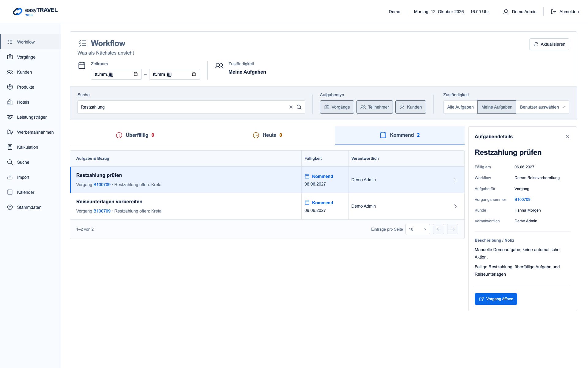Screen dimensions: 588x368
Task: Expand the Reiseunterlagen vorbereiten row chevron
Action: point(455,206)
